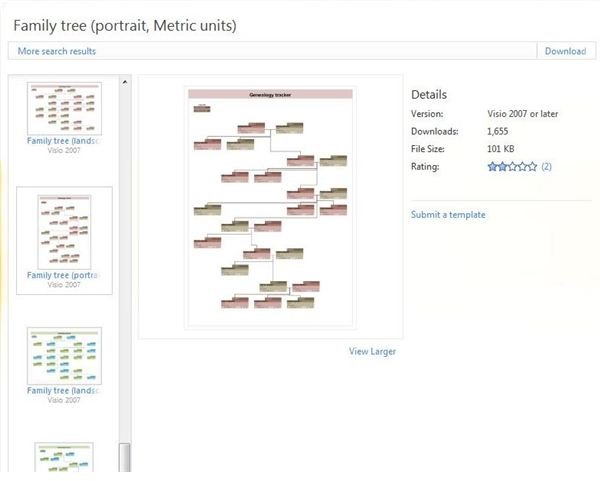This screenshot has height=481, width=600.
Task: Select the blue-green Family tree landscape thumbnail
Action: (64, 356)
